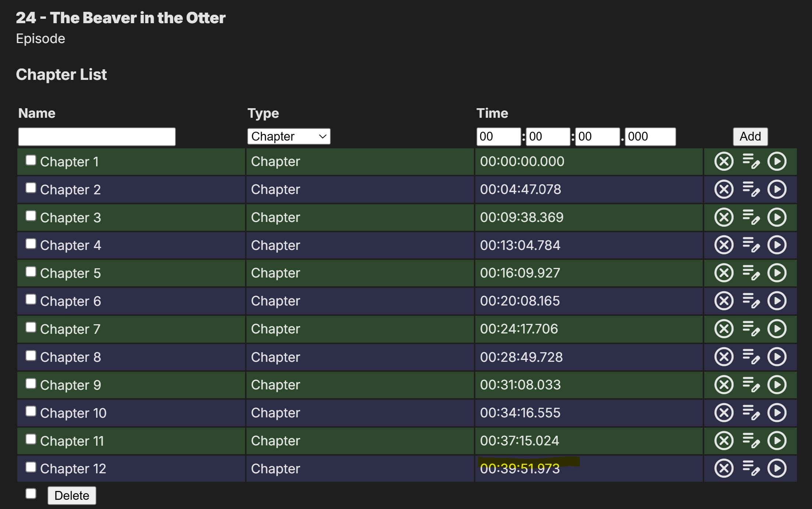Toggle the select-all checkbox next to Delete
This screenshot has height=509, width=812.
coord(31,494)
